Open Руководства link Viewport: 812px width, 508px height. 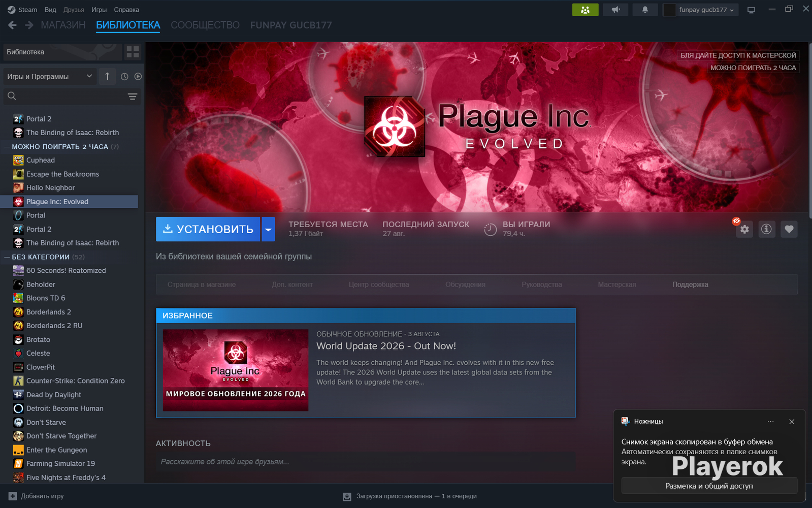pos(542,284)
